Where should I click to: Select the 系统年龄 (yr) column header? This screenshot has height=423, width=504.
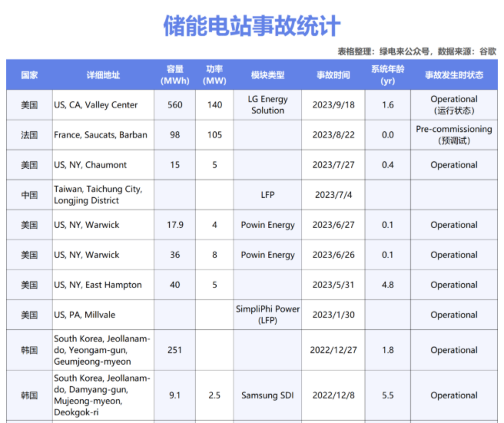[x=388, y=75]
